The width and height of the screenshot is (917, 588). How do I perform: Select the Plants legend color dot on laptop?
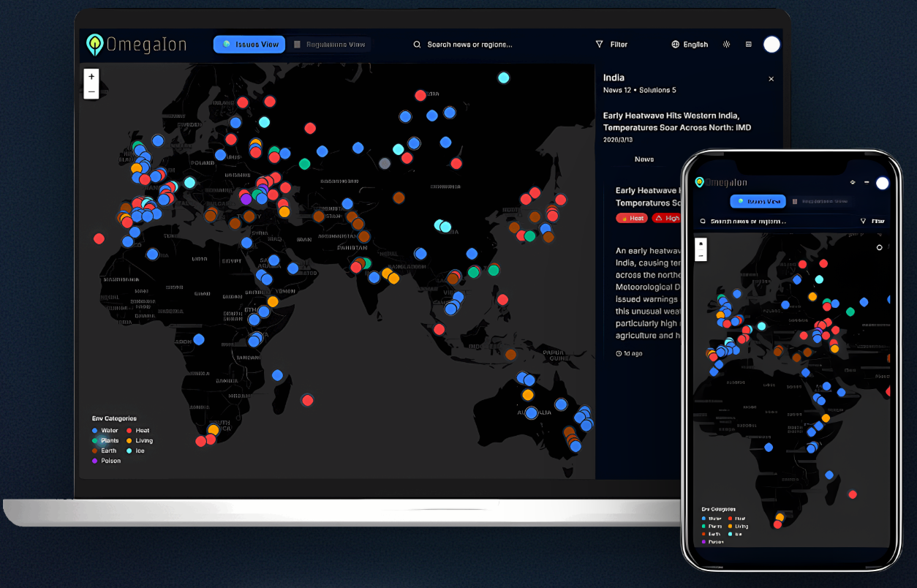(95, 441)
